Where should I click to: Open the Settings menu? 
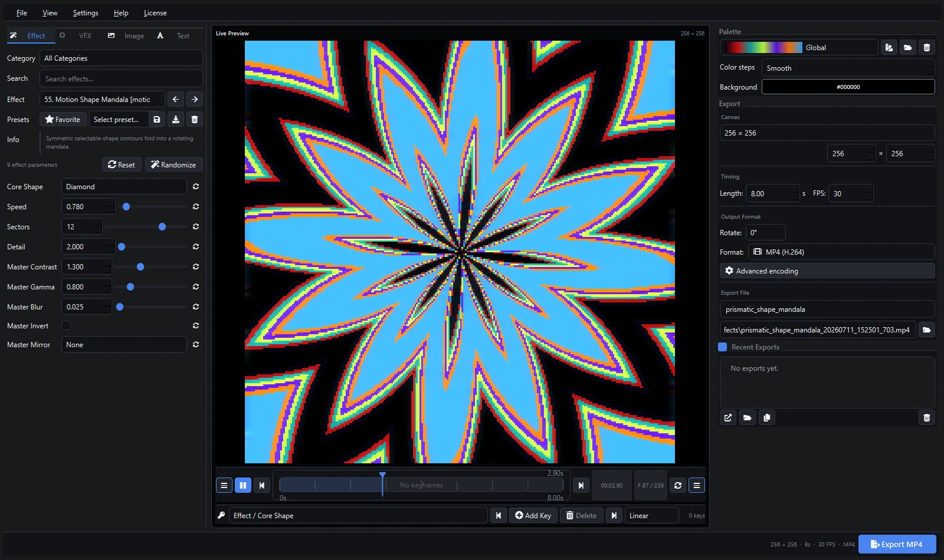pos(86,13)
